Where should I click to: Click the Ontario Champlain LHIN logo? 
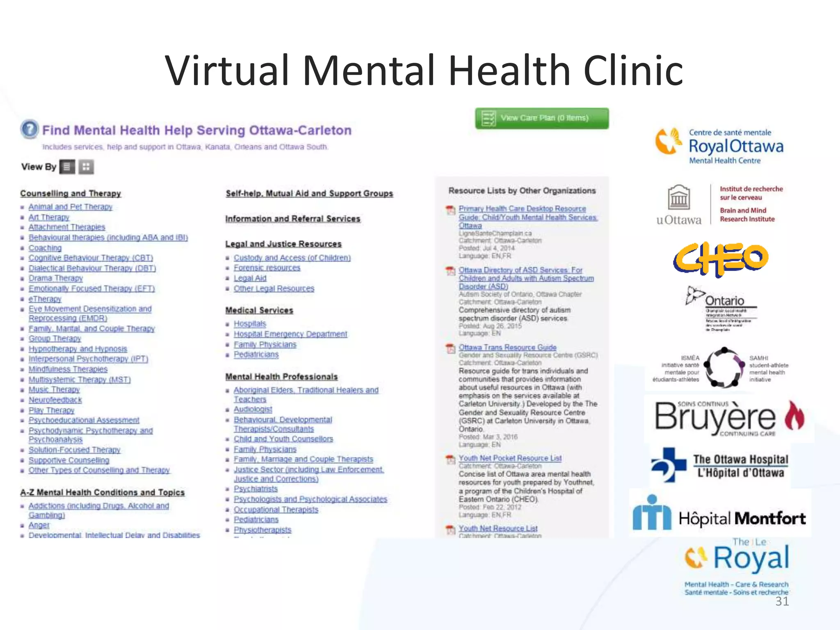pos(721,309)
